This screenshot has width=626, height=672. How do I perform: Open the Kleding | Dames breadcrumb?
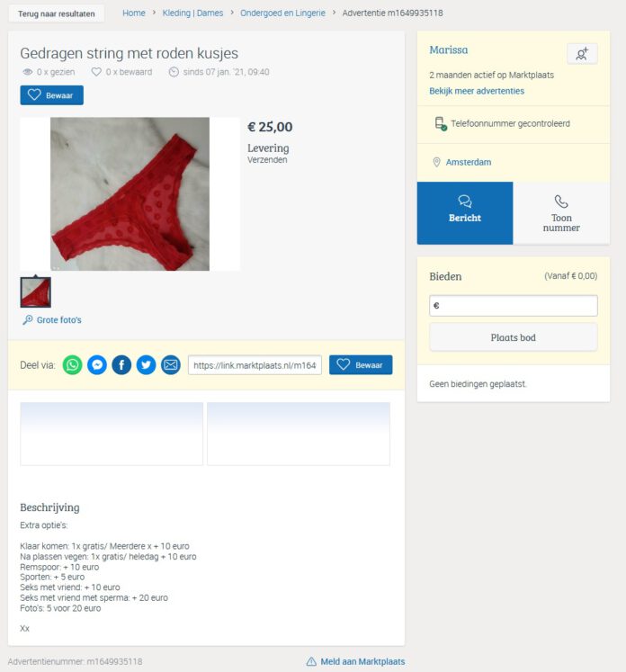click(192, 13)
